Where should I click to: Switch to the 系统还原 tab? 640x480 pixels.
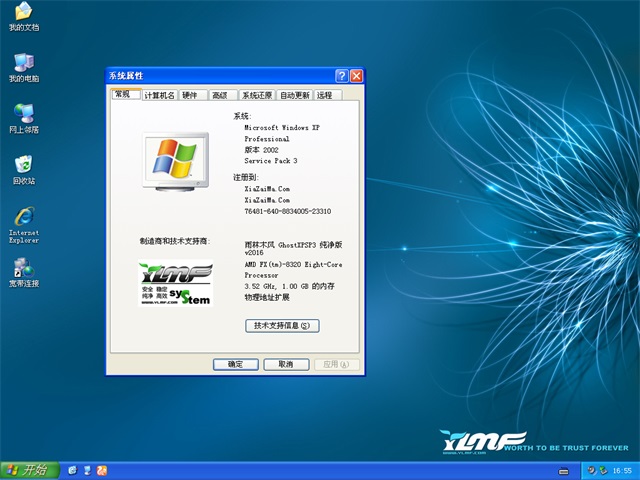coord(256,95)
